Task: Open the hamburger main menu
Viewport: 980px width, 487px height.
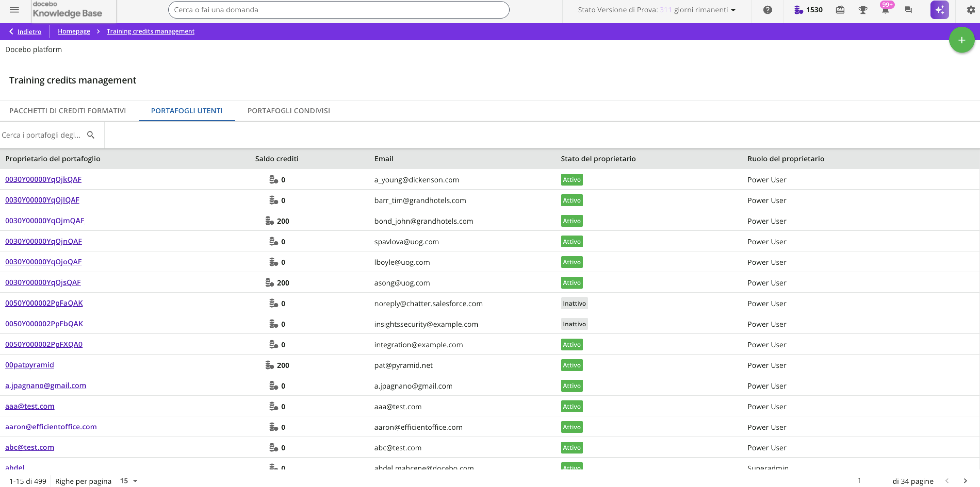Action: (x=14, y=10)
